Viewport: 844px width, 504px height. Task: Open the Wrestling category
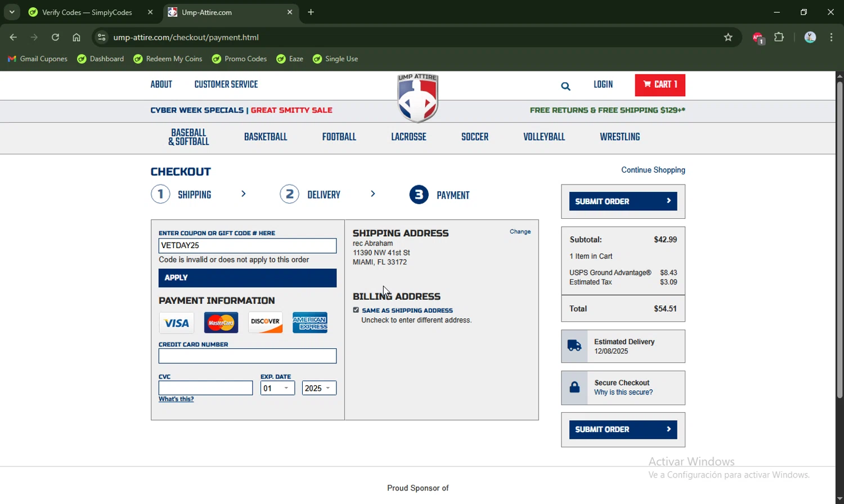coord(619,137)
